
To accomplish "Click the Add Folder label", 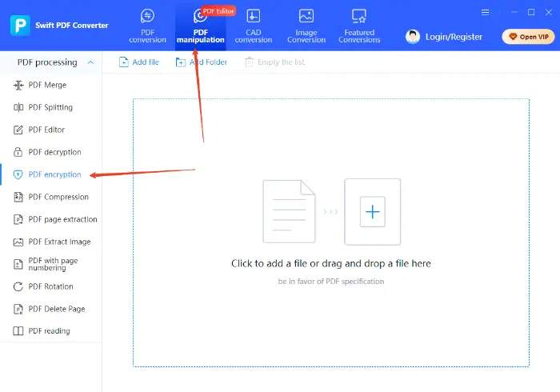I will click(x=208, y=62).
